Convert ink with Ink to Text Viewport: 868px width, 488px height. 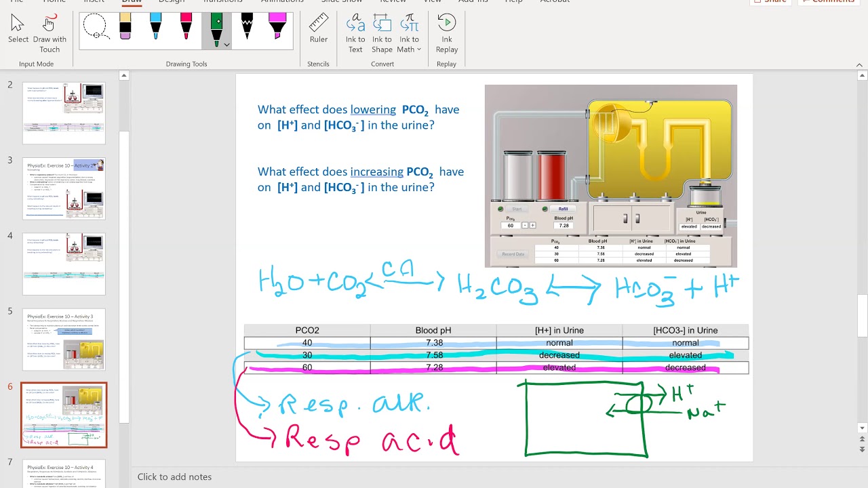(x=355, y=34)
